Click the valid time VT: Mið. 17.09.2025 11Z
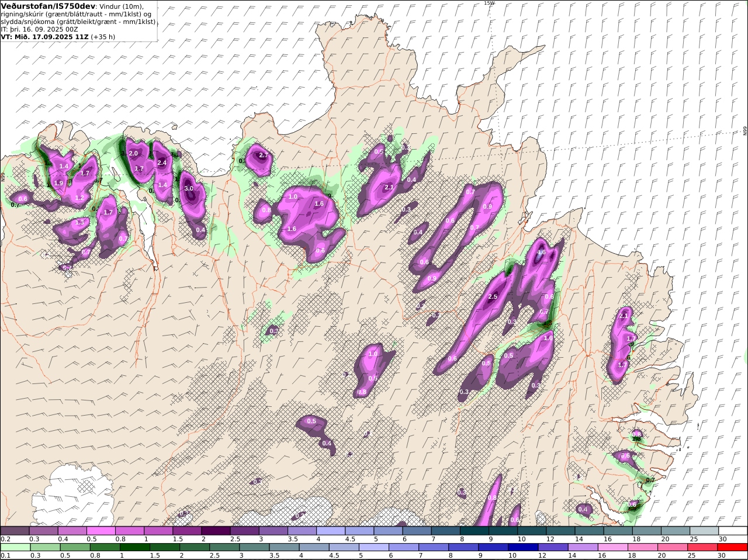The width and height of the screenshot is (748, 560). 44,37
